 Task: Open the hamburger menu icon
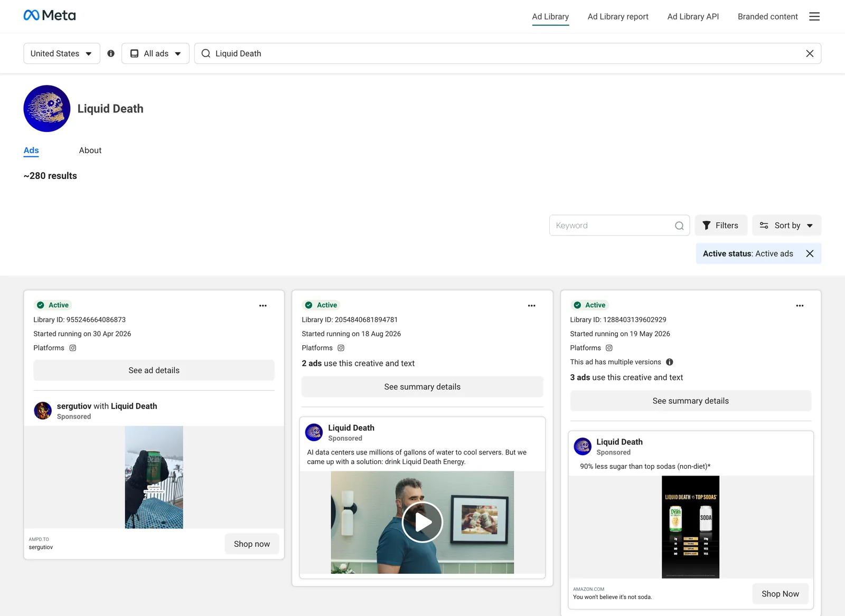[814, 16]
